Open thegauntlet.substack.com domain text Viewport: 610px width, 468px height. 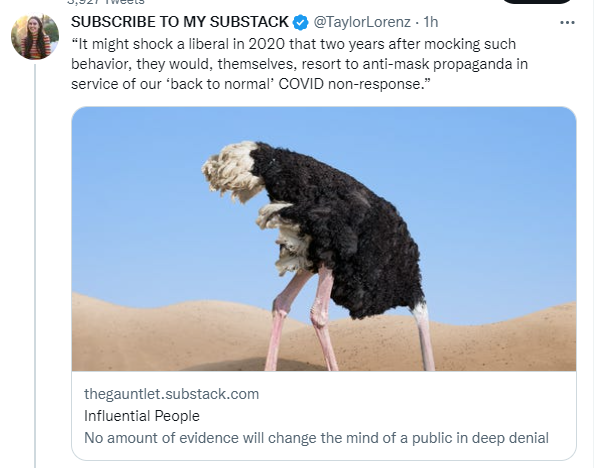coord(172,394)
